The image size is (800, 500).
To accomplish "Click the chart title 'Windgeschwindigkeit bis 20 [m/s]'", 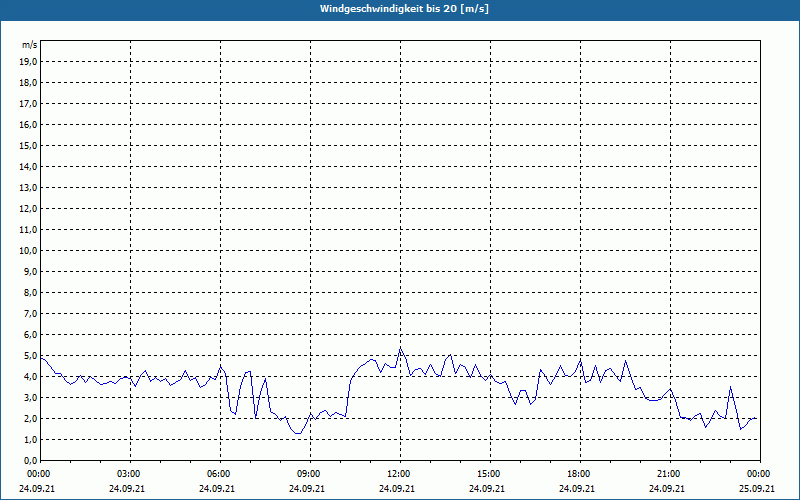I will point(404,9).
